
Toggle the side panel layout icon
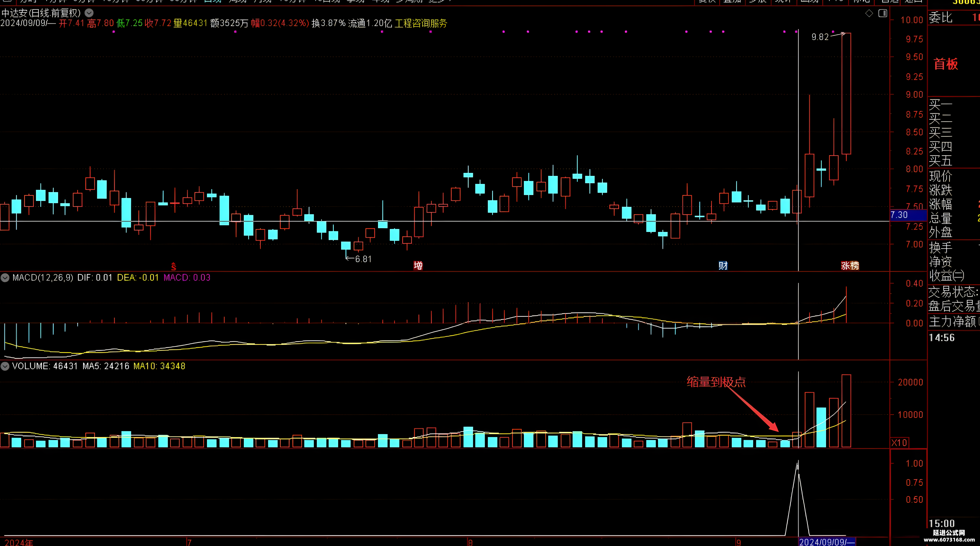point(883,14)
